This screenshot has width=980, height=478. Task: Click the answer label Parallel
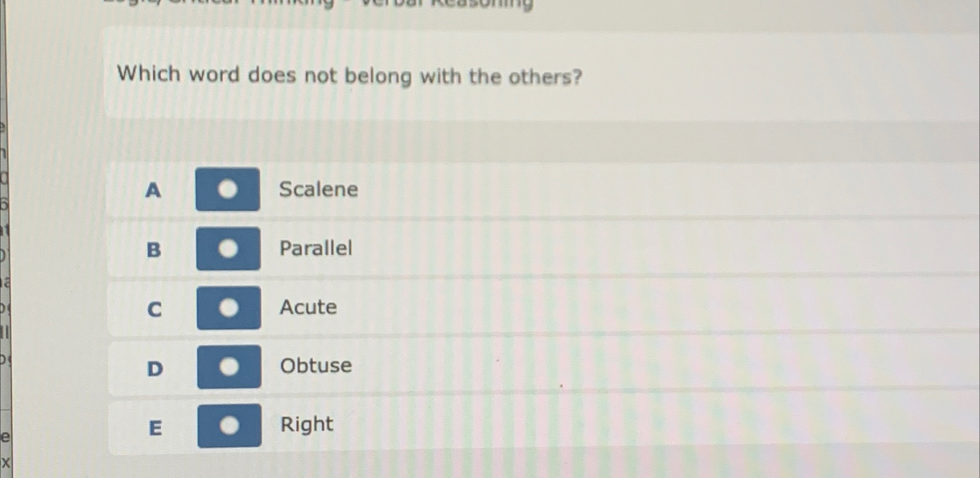315,249
